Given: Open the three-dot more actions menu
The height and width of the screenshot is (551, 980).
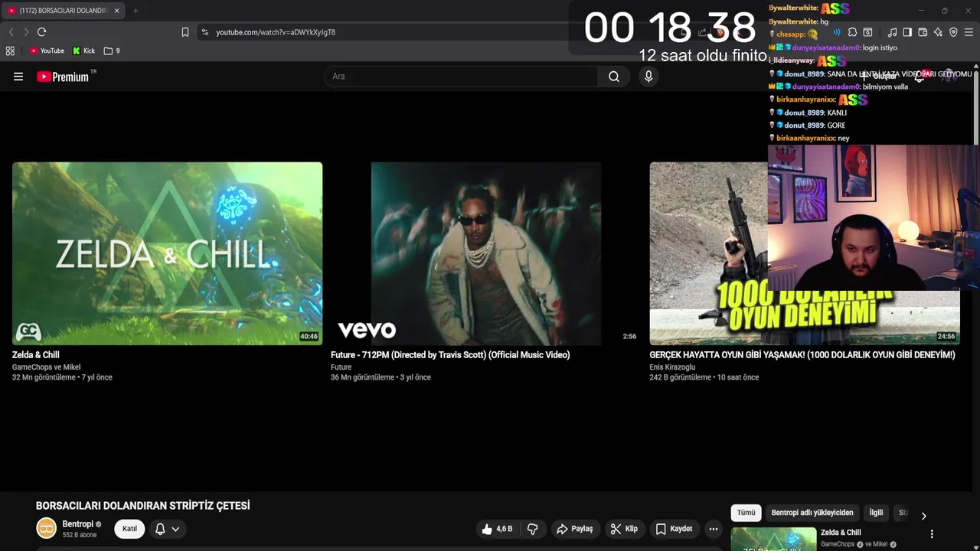Looking at the screenshot, I should 714,529.
